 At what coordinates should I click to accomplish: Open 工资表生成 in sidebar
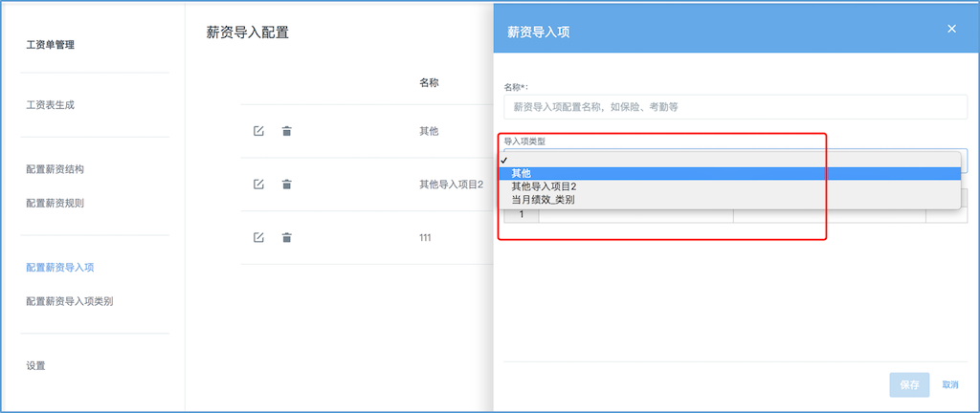(50, 105)
